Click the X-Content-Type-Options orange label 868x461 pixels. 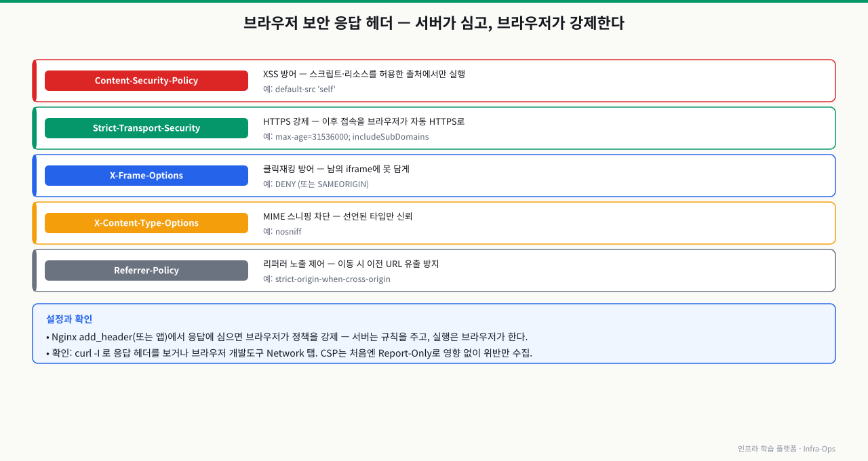point(146,223)
